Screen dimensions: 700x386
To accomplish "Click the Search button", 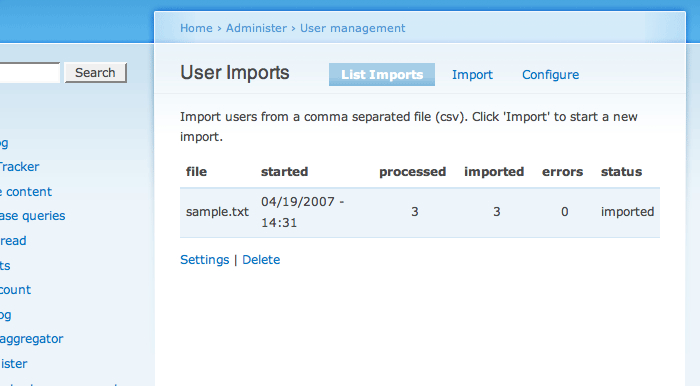I will (96, 72).
